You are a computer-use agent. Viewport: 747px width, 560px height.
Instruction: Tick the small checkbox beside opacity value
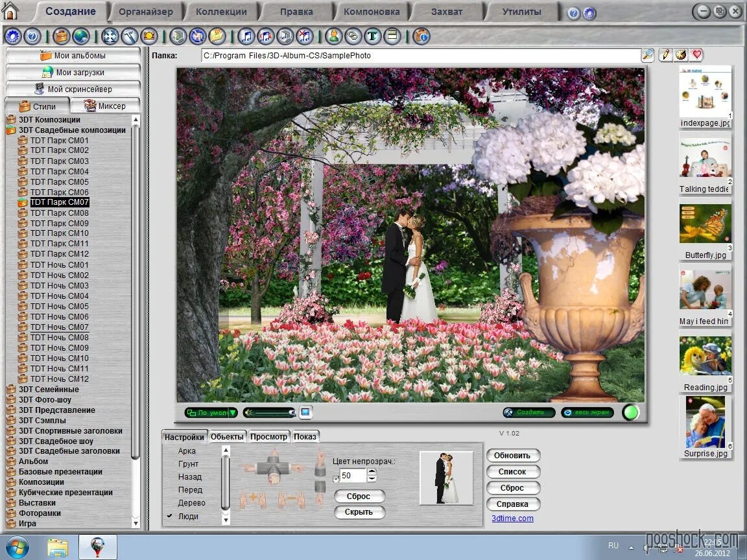[336, 479]
